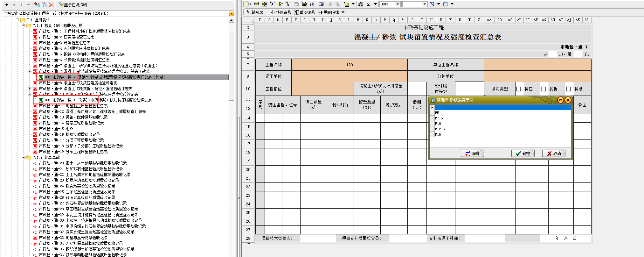Click the gray forward arrow in left toolbar

(x=28, y=5)
